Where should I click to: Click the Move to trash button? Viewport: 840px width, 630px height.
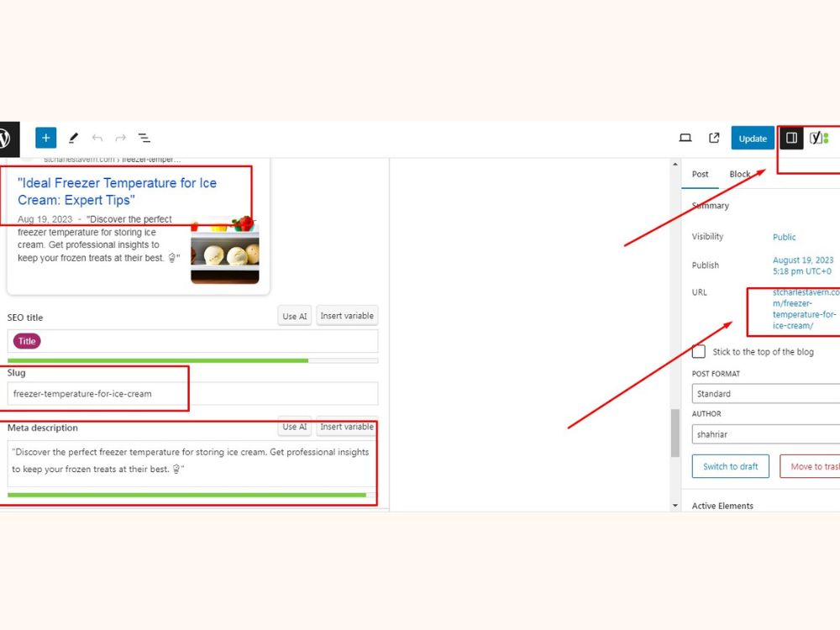tap(810, 466)
